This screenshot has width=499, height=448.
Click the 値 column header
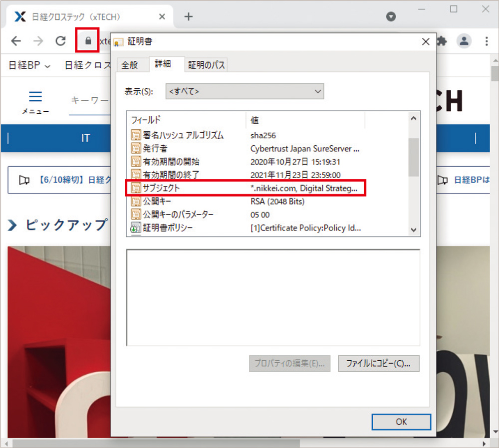pos(305,120)
